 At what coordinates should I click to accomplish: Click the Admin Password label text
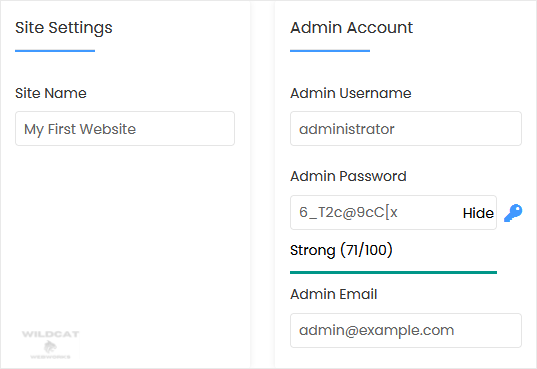(x=348, y=176)
